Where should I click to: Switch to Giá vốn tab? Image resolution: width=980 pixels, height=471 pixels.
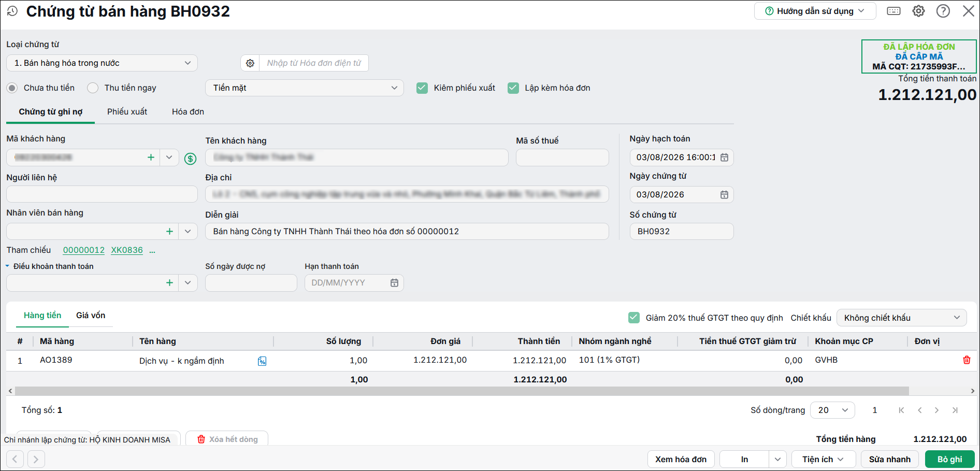[91, 316]
